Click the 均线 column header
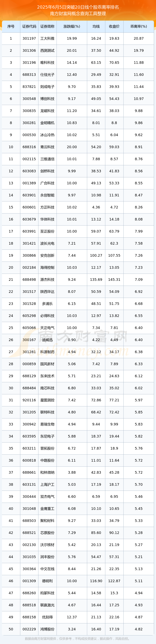This screenshot has width=156, height=644. pyautogui.click(x=96, y=26)
